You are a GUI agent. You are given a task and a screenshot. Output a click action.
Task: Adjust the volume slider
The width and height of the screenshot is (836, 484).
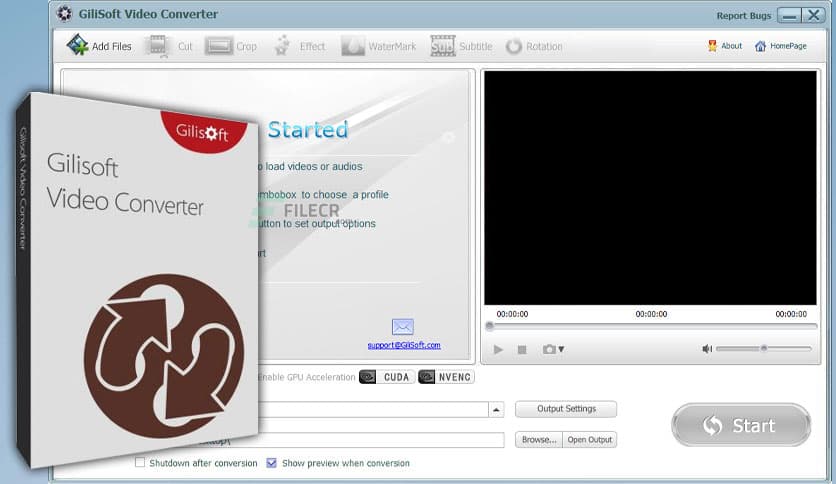tap(763, 348)
